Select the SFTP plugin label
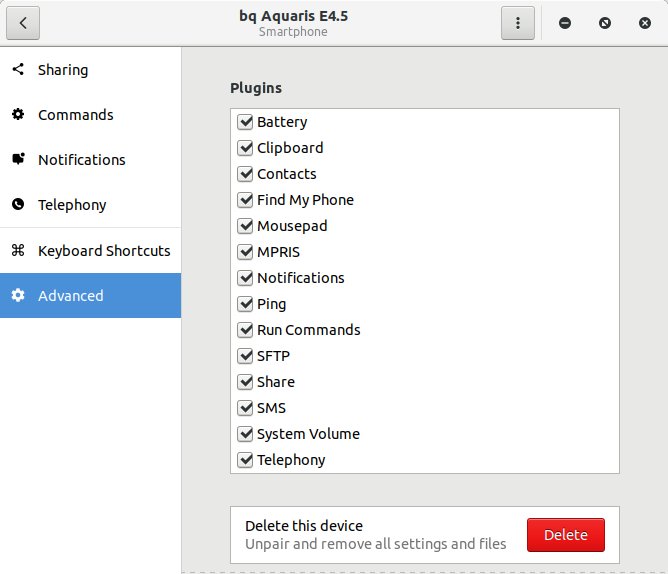668x574 pixels. coord(273,356)
